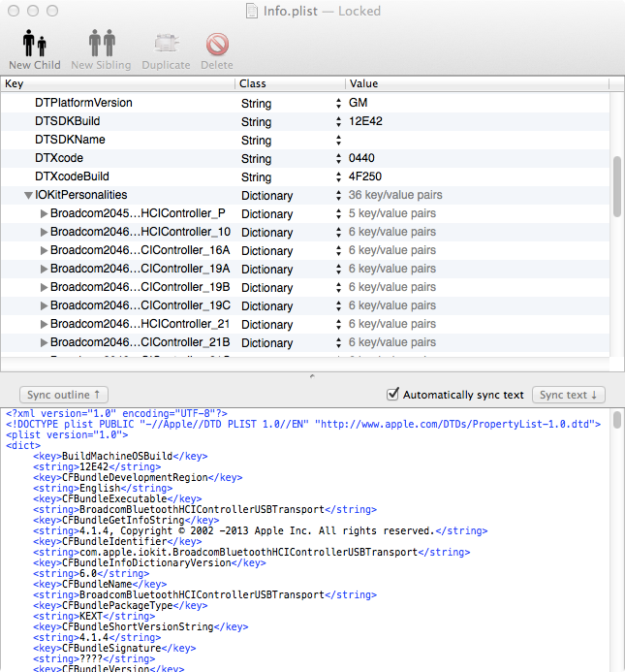Click the outline pane vertical scrollbar thumb
This screenshot has width=625, height=672.
click(617, 187)
